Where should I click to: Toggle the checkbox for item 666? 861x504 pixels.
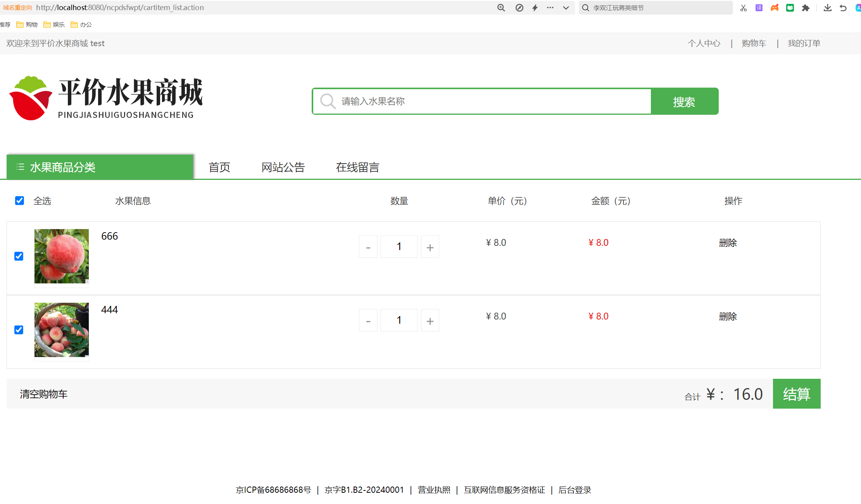19,256
